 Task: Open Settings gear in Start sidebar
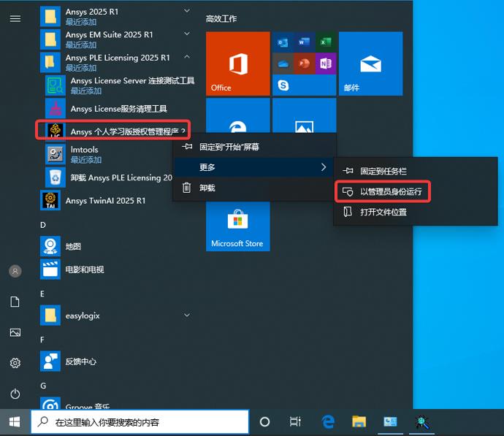pos(15,363)
